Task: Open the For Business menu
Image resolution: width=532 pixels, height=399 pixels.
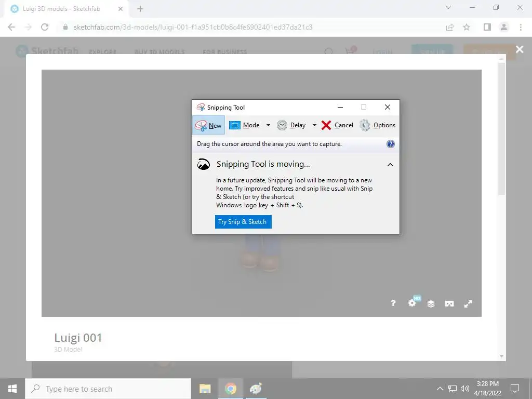Action: click(x=224, y=52)
